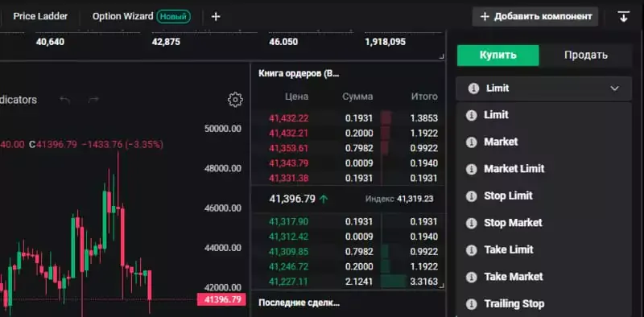Image resolution: width=644 pixels, height=317 pixels.
Task: Click the download arrow icon at top right
Action: [x=623, y=16]
